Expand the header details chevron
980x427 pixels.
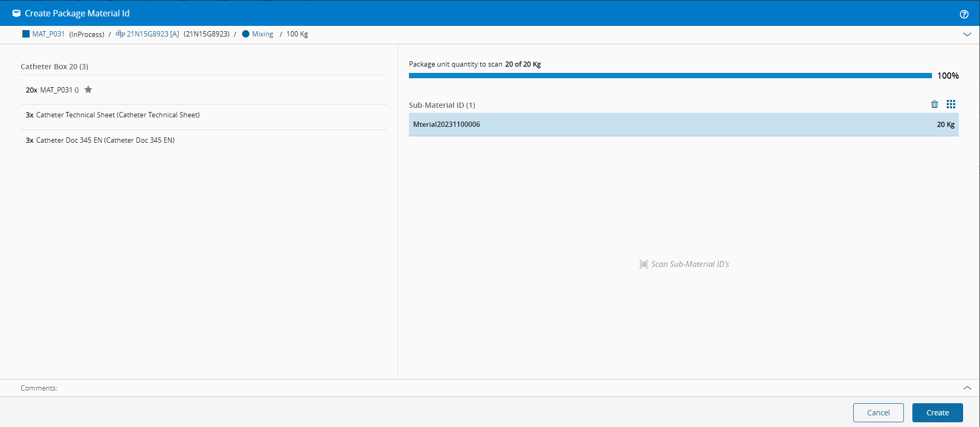967,34
